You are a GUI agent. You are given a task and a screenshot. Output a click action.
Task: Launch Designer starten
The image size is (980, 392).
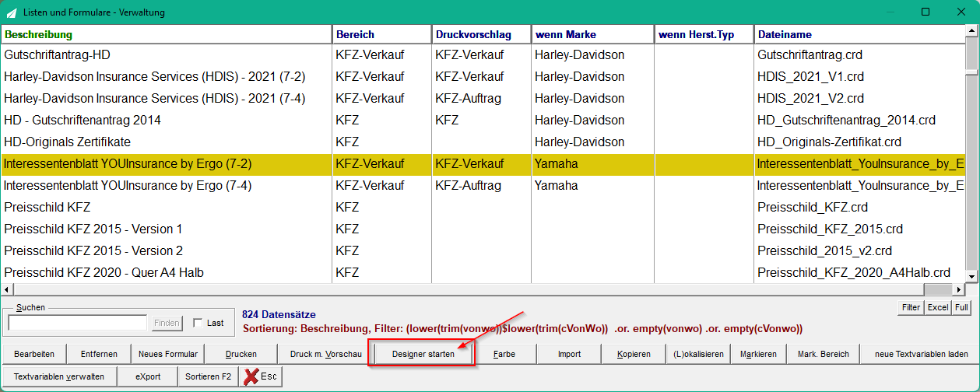(x=423, y=354)
